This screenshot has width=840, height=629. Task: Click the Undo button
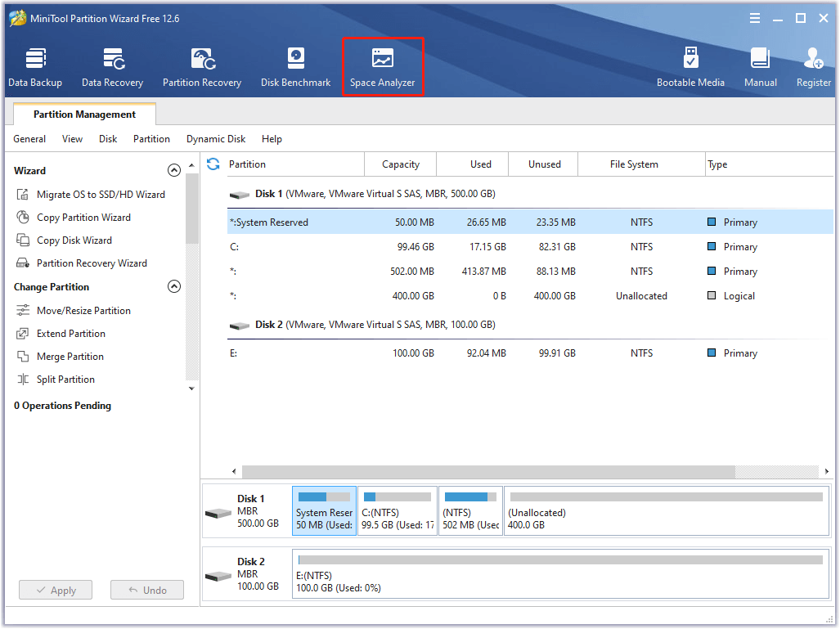[147, 591]
